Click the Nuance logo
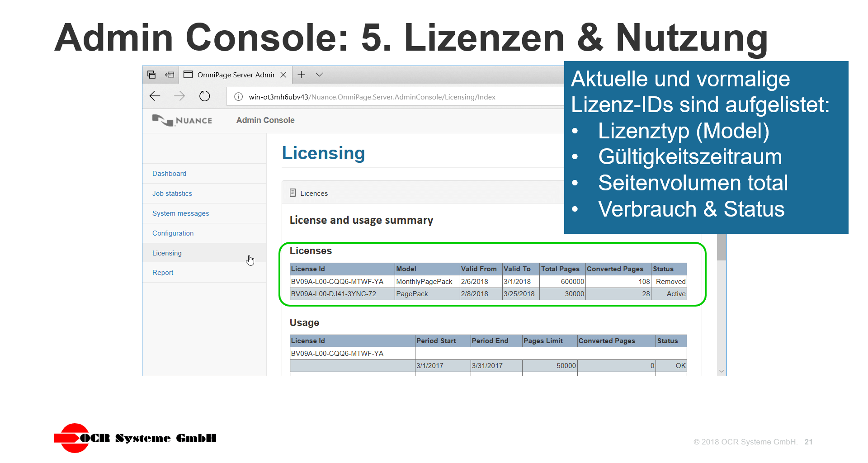This screenshot has height=463, width=868. pyautogui.click(x=182, y=120)
